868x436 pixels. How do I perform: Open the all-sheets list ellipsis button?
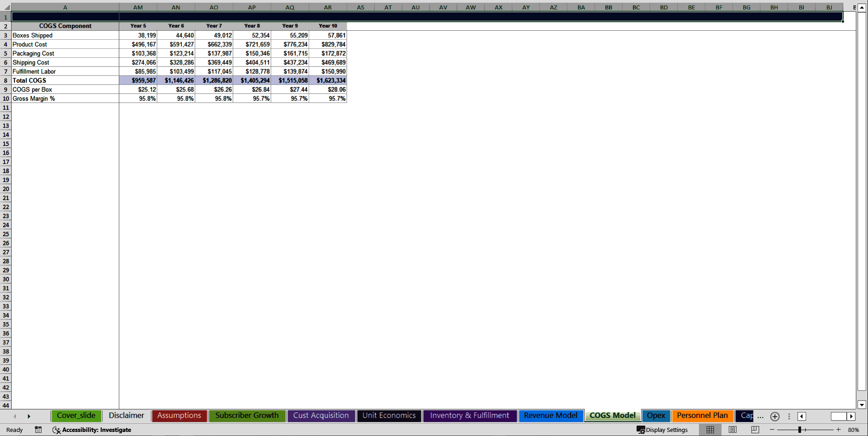pyautogui.click(x=760, y=417)
